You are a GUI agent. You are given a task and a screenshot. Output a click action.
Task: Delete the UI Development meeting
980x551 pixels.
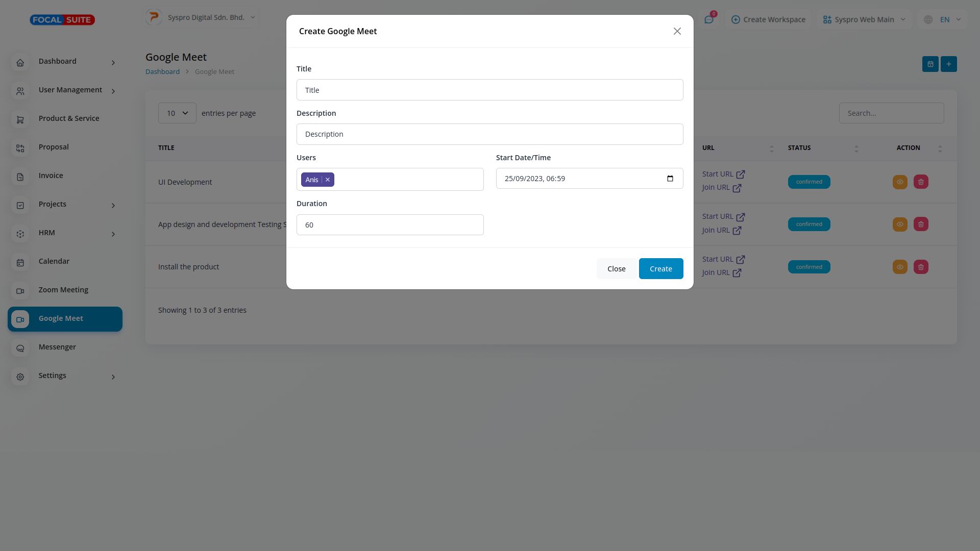(920, 182)
